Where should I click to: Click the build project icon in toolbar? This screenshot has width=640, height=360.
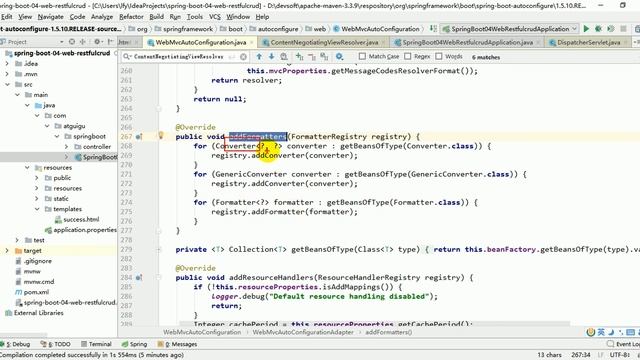[433, 29]
